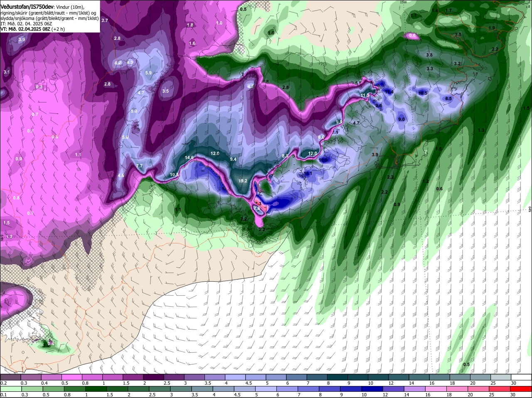Screen dimensions: 532x398
Task: Click the 15W longitude label
Action: [403, 2]
